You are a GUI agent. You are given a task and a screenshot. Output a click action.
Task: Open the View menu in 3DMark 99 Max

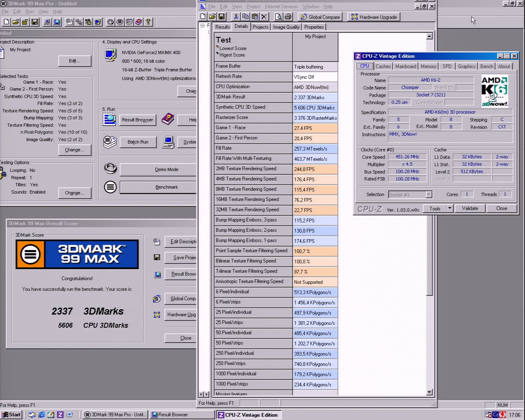click(43, 11)
